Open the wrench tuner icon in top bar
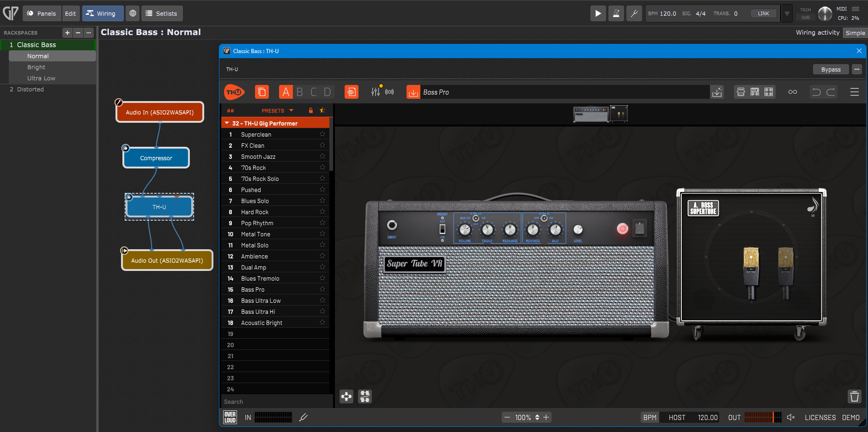Screen dimensions: 868x432 (634, 13)
